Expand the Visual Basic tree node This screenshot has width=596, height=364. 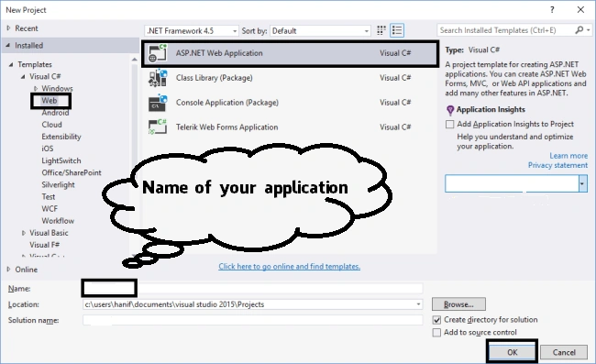pos(24,233)
